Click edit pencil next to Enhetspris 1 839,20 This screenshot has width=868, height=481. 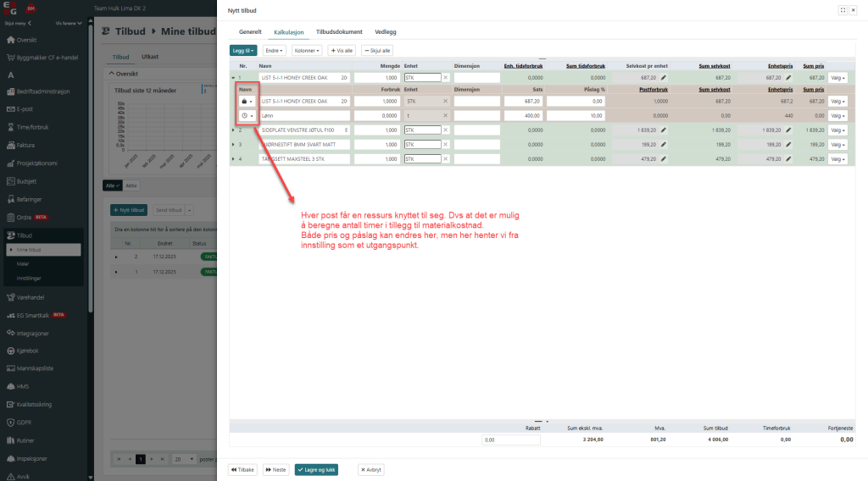click(787, 130)
